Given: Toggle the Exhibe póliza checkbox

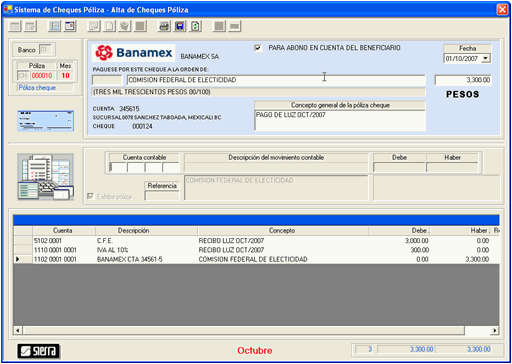Looking at the screenshot, I should pos(90,196).
